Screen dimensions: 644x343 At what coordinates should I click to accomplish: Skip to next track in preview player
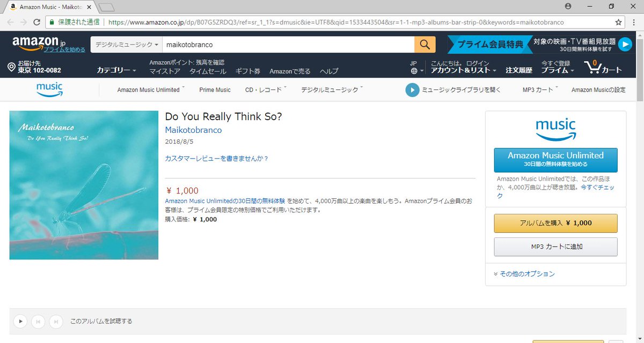tap(55, 321)
